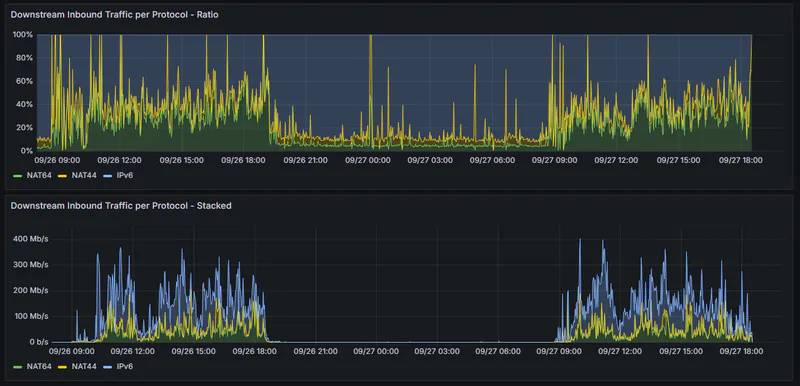Click the 400 Mb/s y-axis label

[32, 239]
